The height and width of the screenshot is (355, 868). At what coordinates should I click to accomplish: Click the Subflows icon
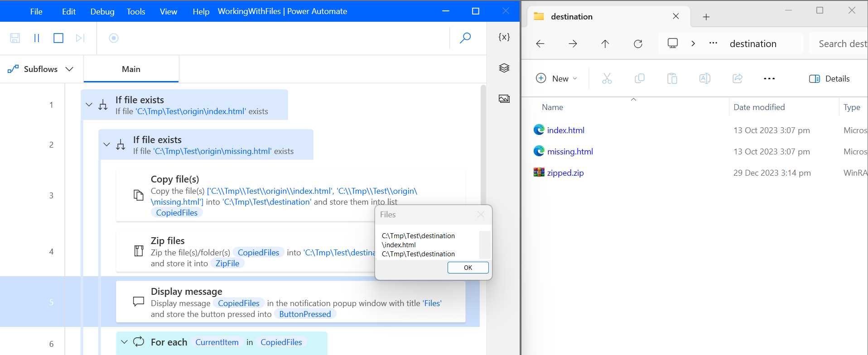[13, 69]
